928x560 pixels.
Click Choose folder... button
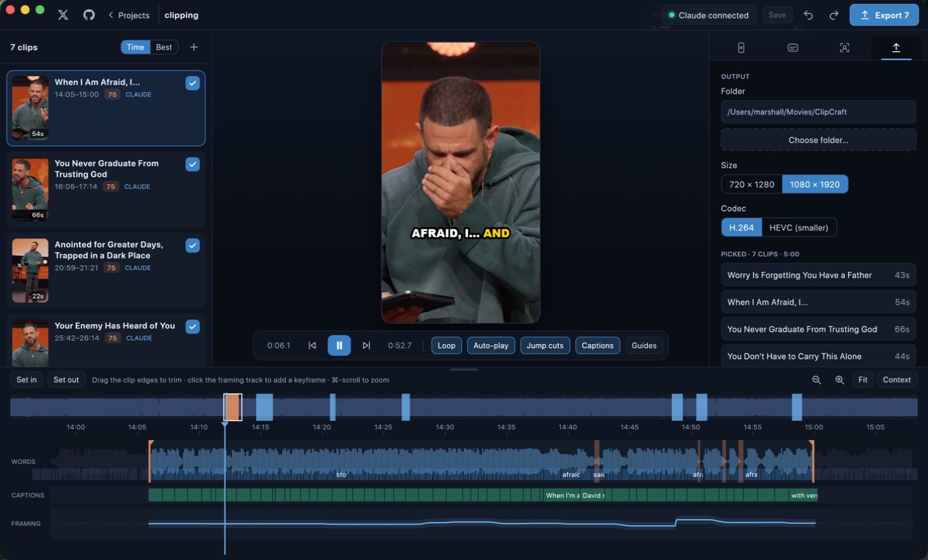(x=818, y=140)
